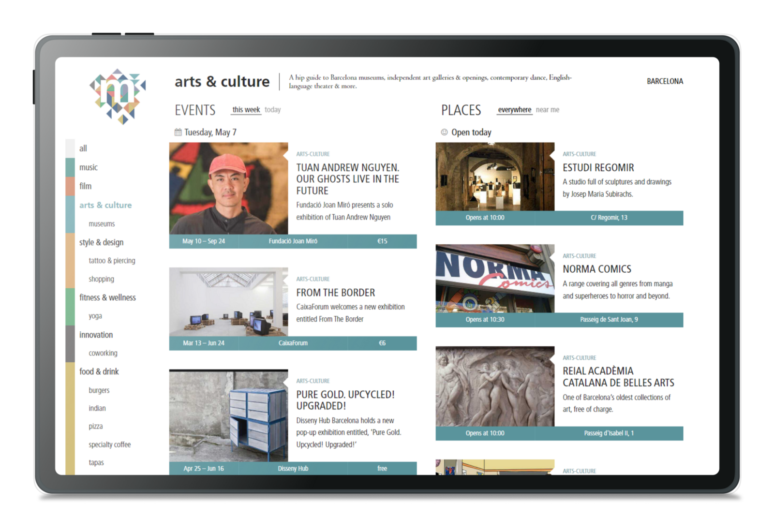Viewport: 774px width, 532px height.
Task: Open the 'Norma Comics' place title
Action: pyautogui.click(x=597, y=269)
